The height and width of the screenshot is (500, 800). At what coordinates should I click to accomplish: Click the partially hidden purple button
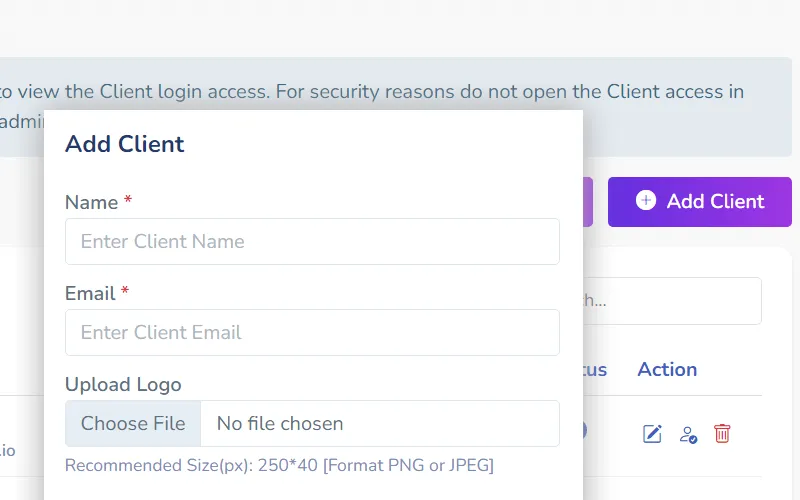pyautogui.click(x=588, y=201)
